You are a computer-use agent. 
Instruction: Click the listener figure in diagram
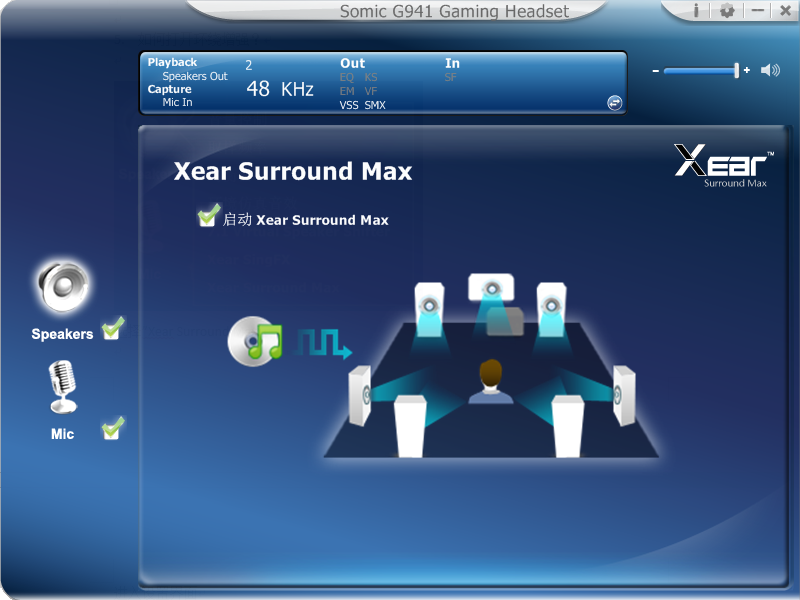pos(491,381)
